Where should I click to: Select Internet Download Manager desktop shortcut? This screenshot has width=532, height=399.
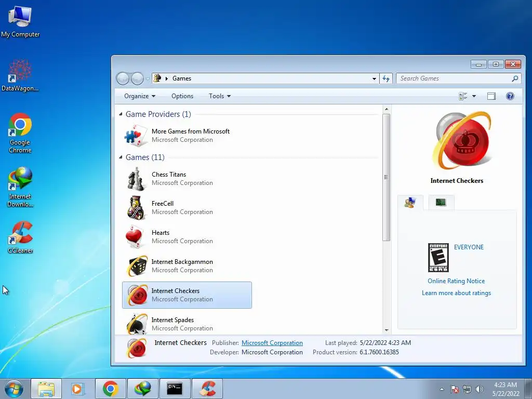20,187
